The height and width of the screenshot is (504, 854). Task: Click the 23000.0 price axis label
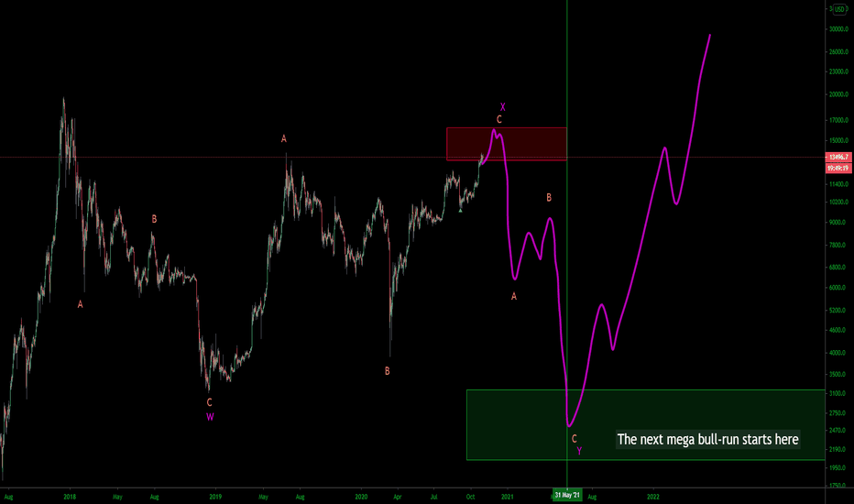[838, 71]
